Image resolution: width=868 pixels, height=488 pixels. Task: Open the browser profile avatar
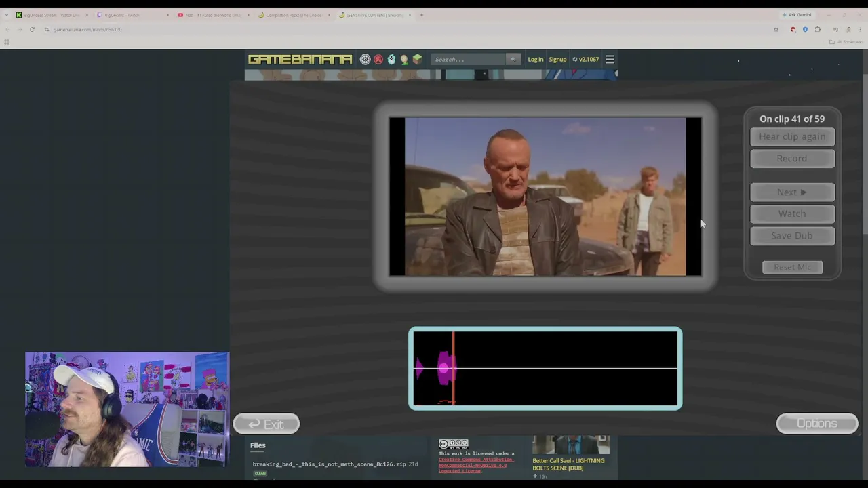click(848, 30)
